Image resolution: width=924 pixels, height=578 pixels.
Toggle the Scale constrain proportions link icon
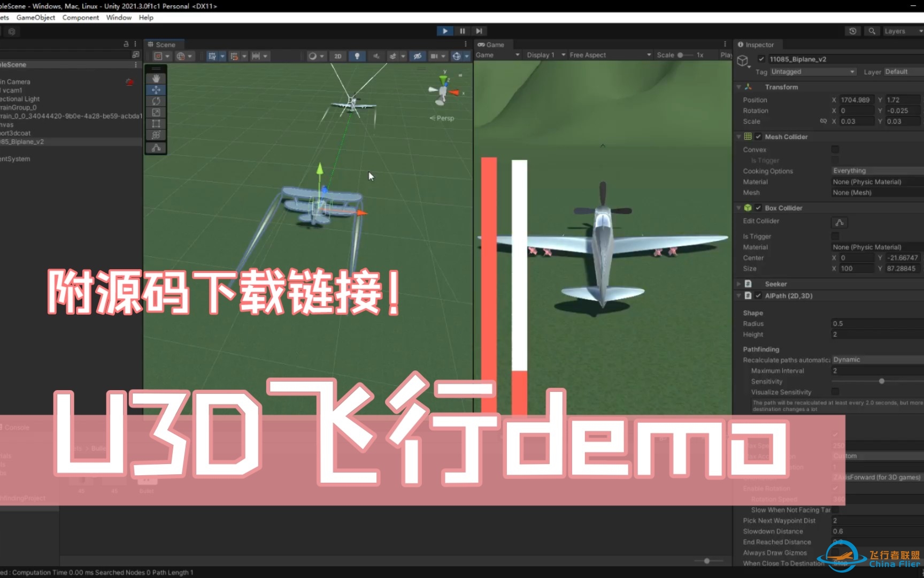pos(823,121)
